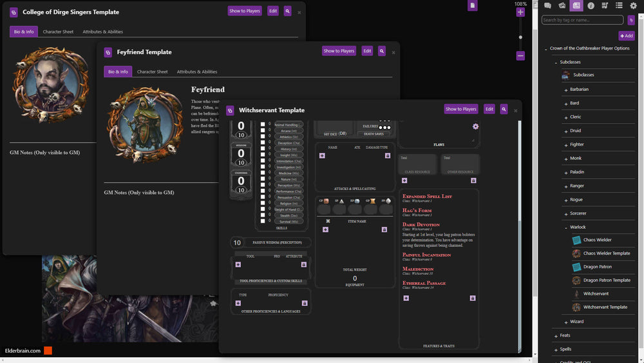
Task: Open Attributes & Abilities tab in Dirge Singers
Action: click(102, 32)
